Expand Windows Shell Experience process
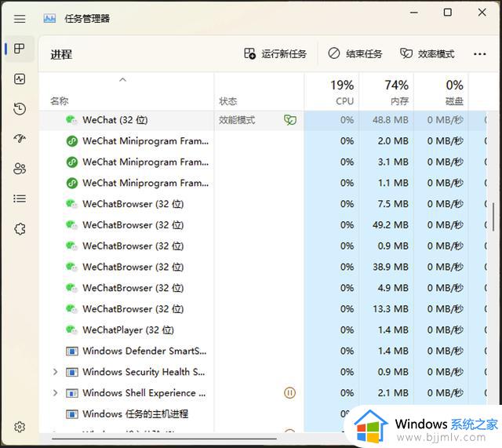Screen dimensions: 502x448 [x=55, y=392]
